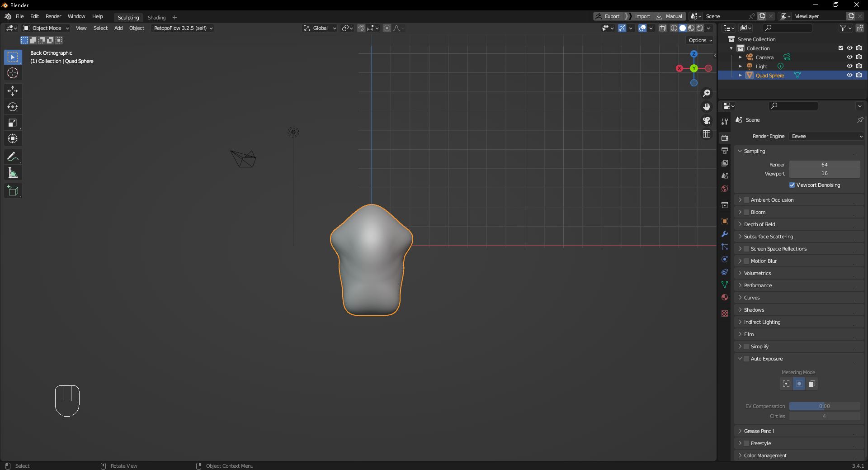Open the Material properties tab
The height and width of the screenshot is (470, 868).
pyautogui.click(x=725, y=297)
